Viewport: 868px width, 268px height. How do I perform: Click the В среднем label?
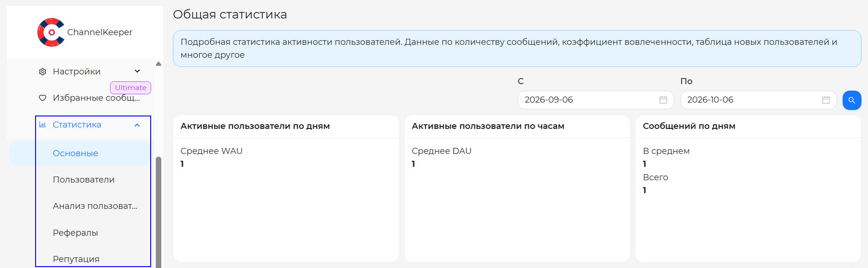click(666, 151)
